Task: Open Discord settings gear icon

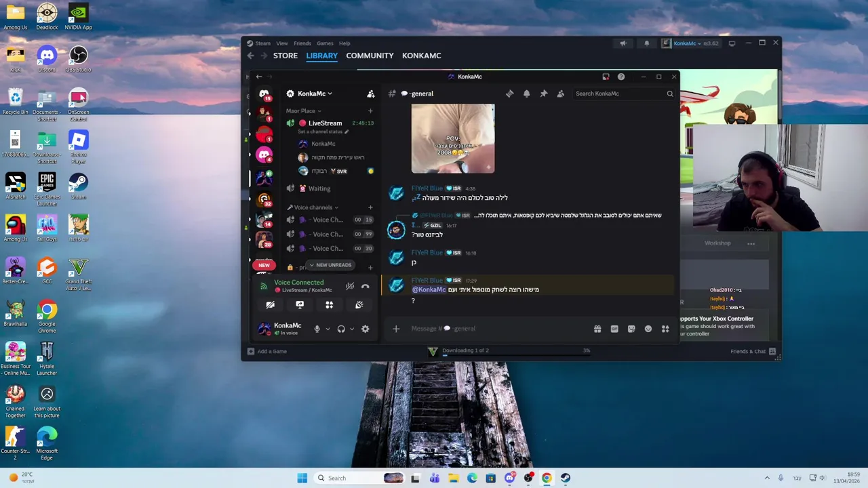Action: [x=365, y=329]
